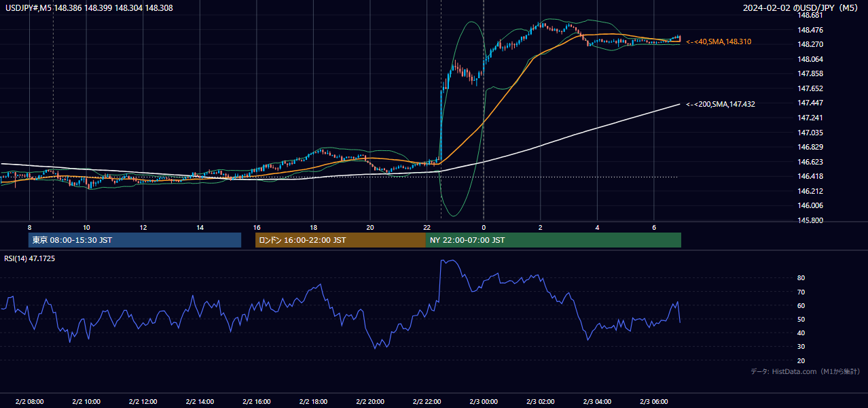Click the 2/3 00:00 date label
This screenshot has height=408, width=868.
484,402
